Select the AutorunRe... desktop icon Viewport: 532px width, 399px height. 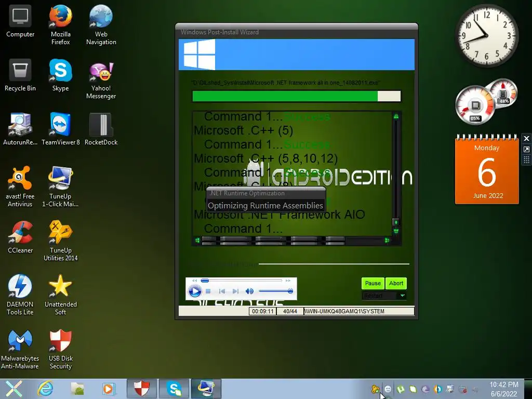coord(20,129)
